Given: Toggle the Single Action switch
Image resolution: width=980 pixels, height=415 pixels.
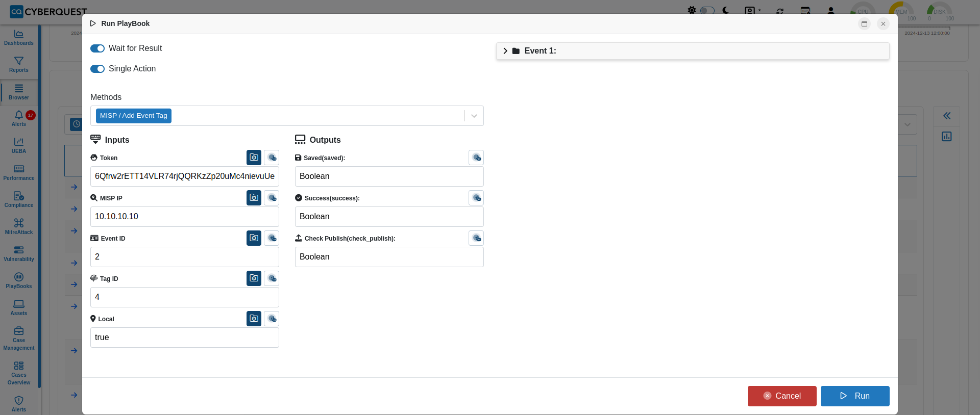Looking at the screenshot, I should (x=97, y=69).
